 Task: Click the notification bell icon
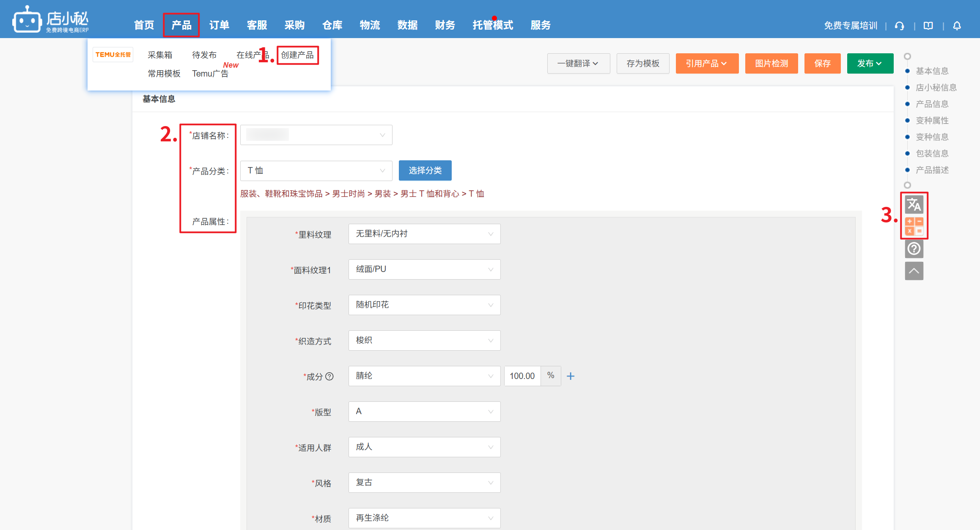tap(957, 26)
